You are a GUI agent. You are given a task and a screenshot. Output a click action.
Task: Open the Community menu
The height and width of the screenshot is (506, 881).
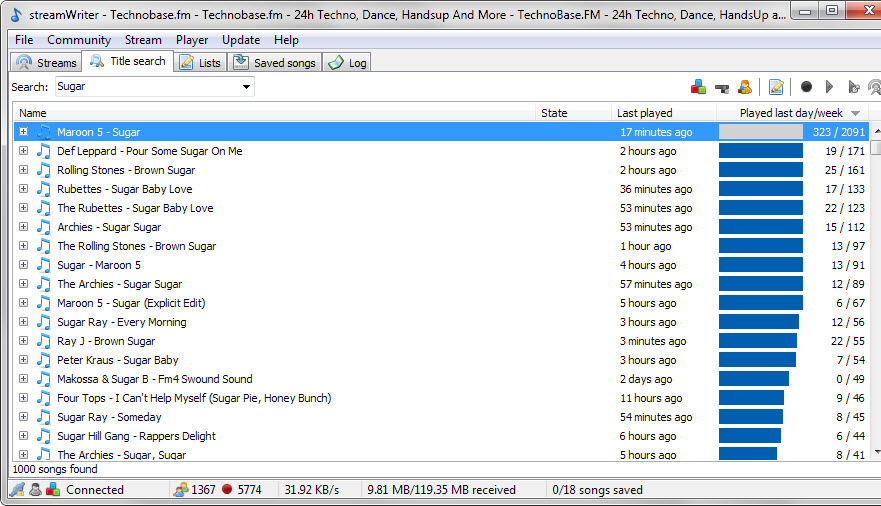pyautogui.click(x=79, y=40)
